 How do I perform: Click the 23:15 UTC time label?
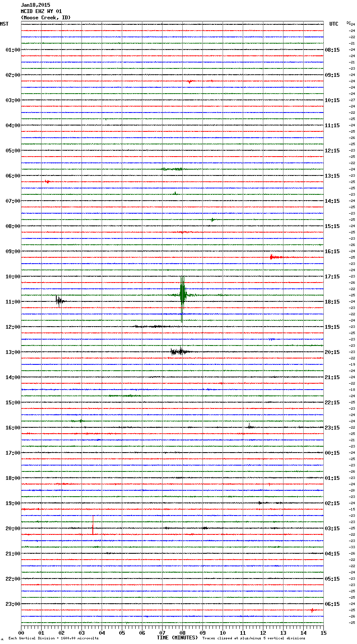(x=332, y=428)
